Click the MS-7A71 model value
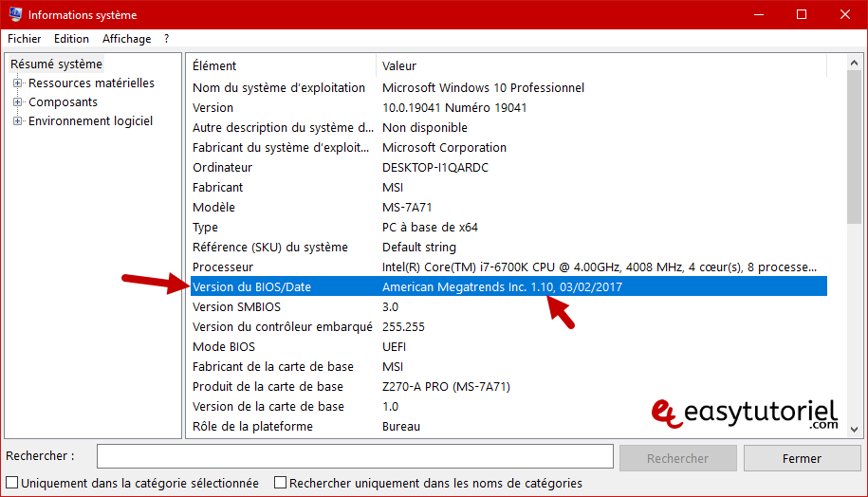This screenshot has height=497, width=868. [407, 207]
